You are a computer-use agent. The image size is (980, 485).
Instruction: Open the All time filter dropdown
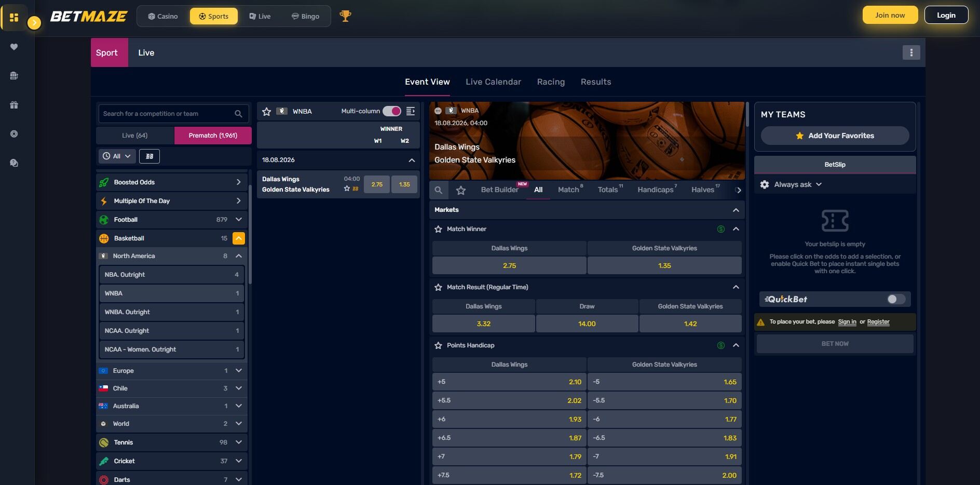pyautogui.click(x=117, y=156)
